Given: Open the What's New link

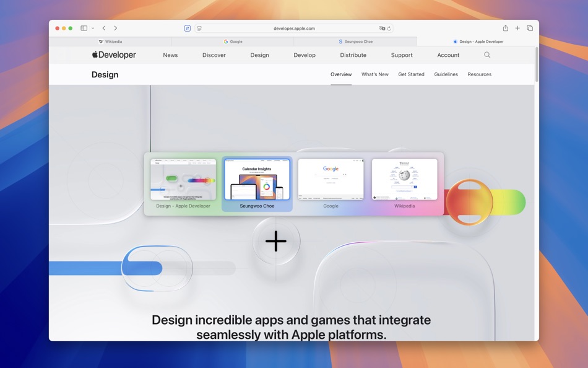Looking at the screenshot, I should click(374, 74).
